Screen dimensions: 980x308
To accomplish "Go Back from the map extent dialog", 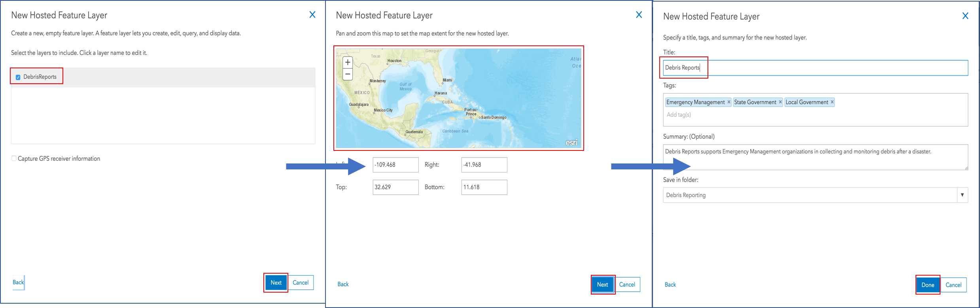I will 343,284.
